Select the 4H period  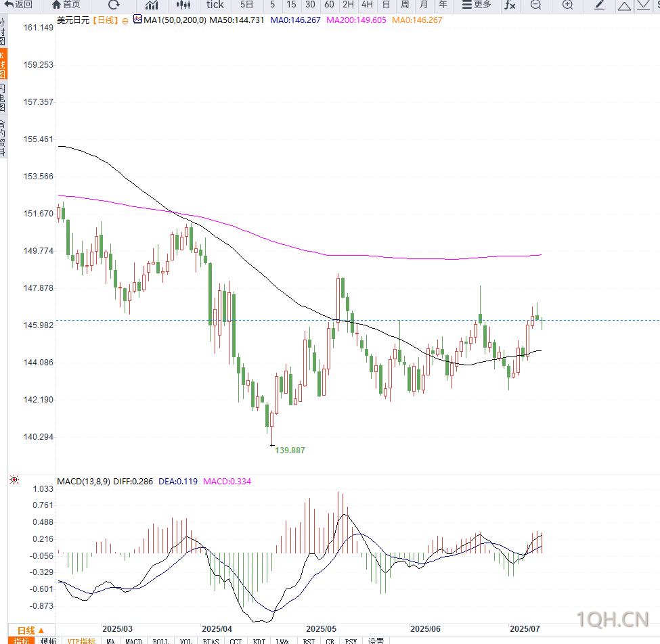[x=367, y=5]
